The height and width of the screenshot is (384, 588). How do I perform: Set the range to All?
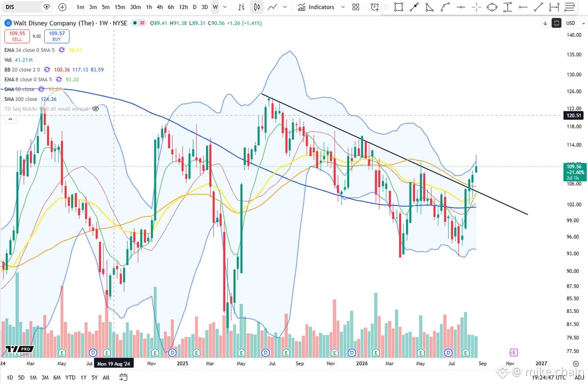pyautogui.click(x=106, y=377)
